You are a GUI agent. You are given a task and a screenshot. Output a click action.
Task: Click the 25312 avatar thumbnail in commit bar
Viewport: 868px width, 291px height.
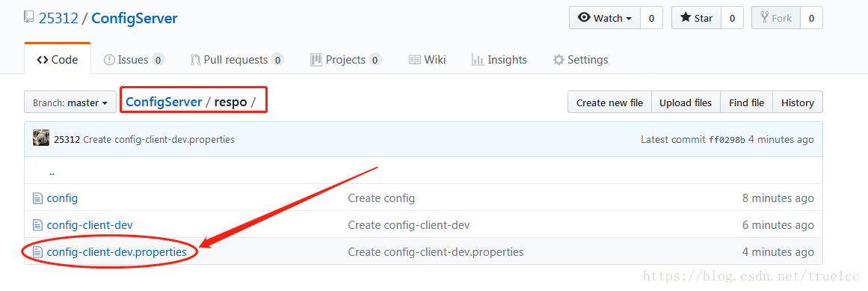coord(41,138)
